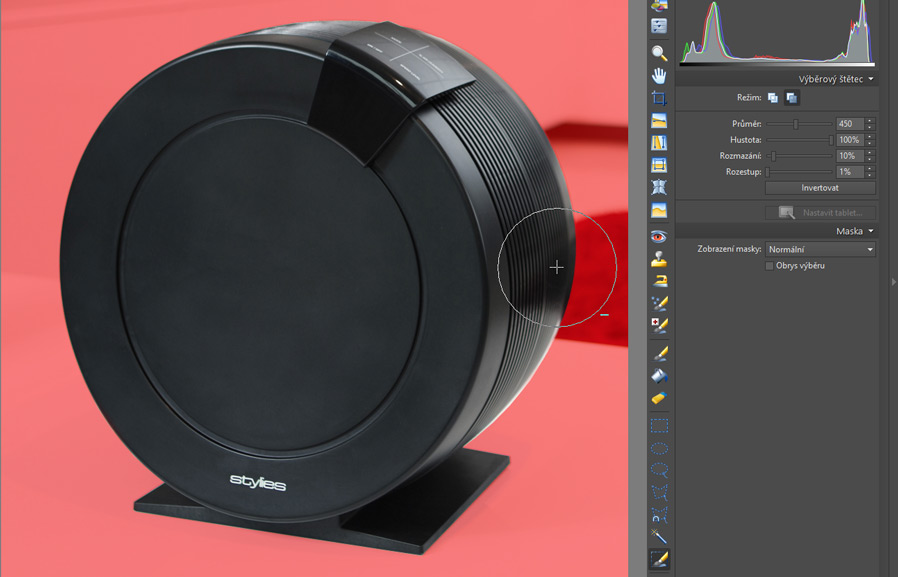Enable the Obrys výběru checkbox
The width and height of the screenshot is (898, 577).
[770, 266]
